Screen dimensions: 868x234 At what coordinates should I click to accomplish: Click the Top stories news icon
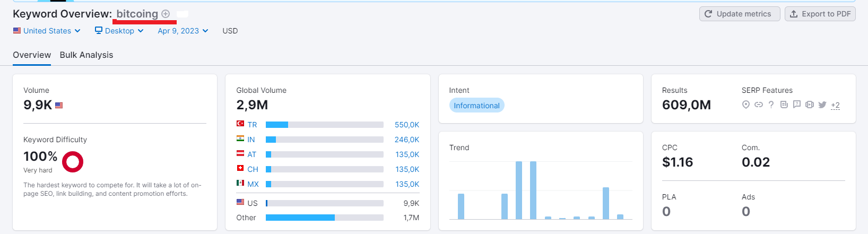pyautogui.click(x=784, y=105)
